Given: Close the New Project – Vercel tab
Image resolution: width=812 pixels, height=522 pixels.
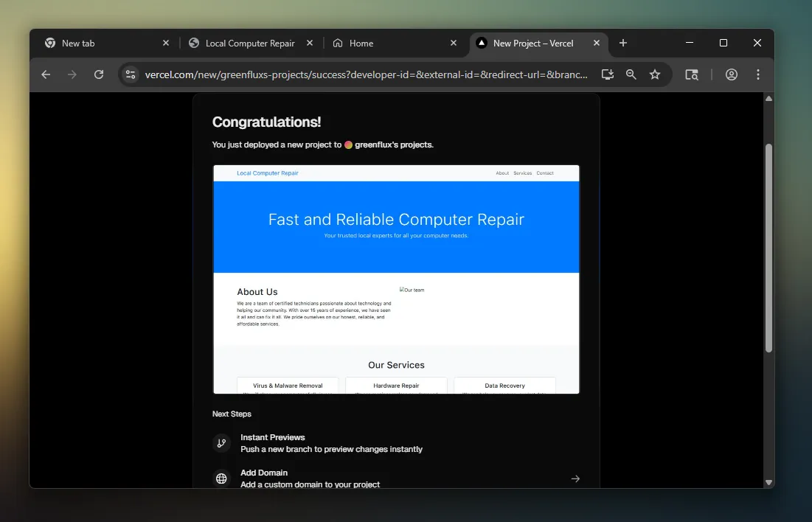Looking at the screenshot, I should pyautogui.click(x=597, y=43).
